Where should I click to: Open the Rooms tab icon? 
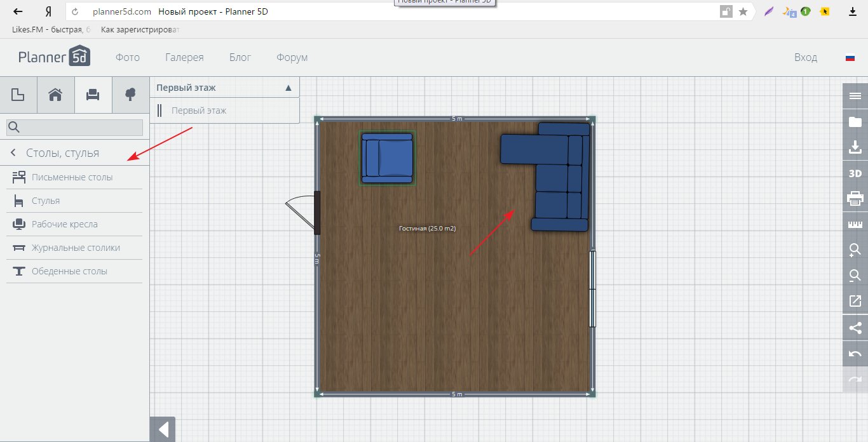pyautogui.click(x=18, y=95)
